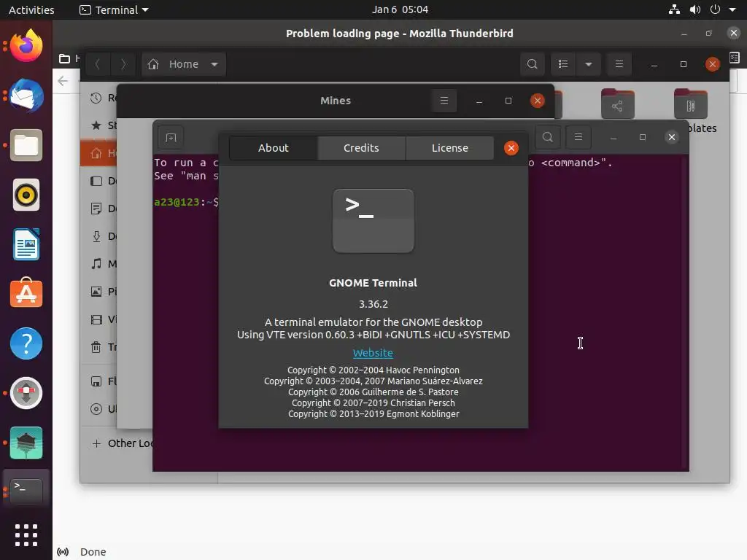Screen dimensions: 747x560
Task: Switch to the Credits tab
Action: coord(361,148)
